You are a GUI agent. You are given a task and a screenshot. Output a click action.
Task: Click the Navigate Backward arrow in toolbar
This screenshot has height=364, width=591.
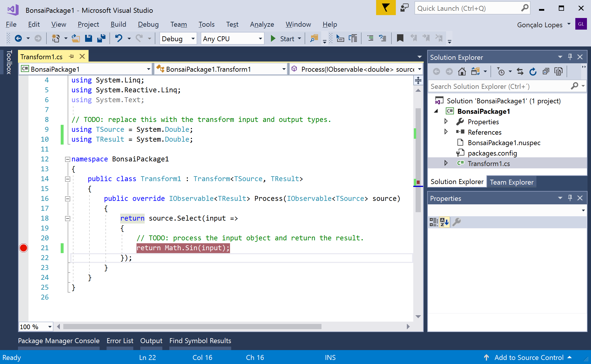tap(18, 38)
